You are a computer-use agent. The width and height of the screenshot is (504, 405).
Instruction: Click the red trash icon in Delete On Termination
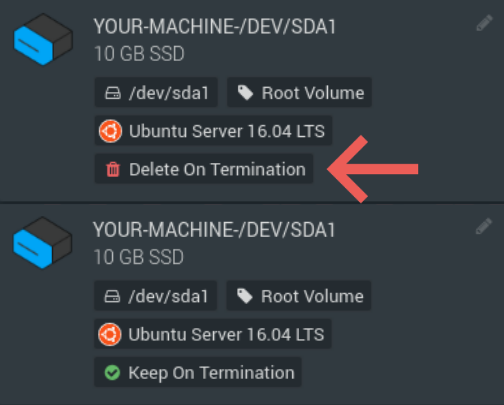click(x=113, y=169)
